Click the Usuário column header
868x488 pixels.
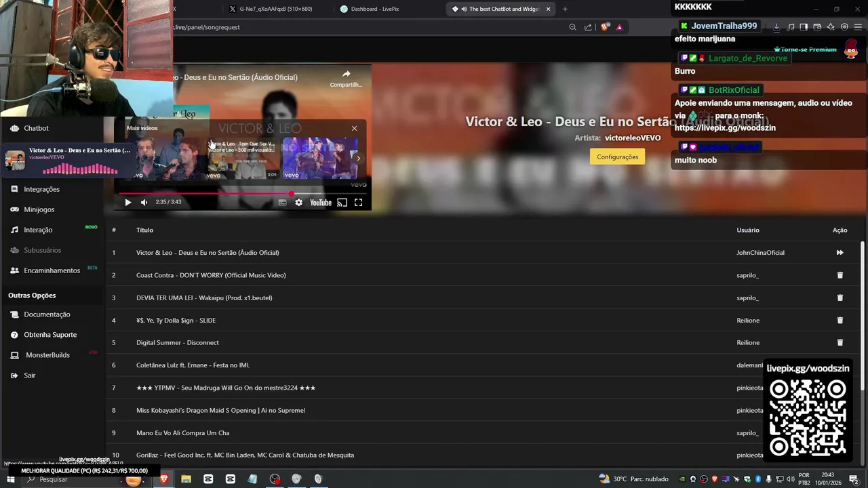pyautogui.click(x=748, y=230)
